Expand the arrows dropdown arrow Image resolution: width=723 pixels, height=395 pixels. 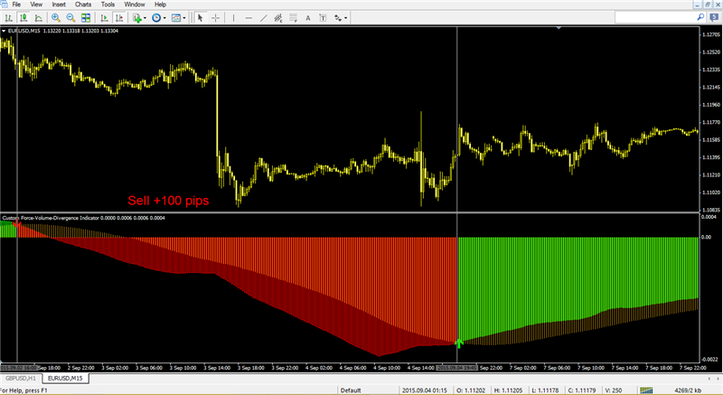pyautogui.click(x=346, y=18)
